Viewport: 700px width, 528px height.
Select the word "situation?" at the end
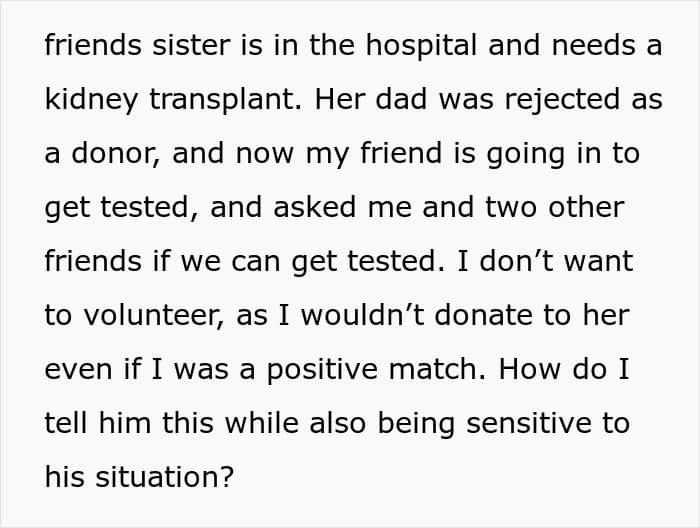(x=165, y=477)
